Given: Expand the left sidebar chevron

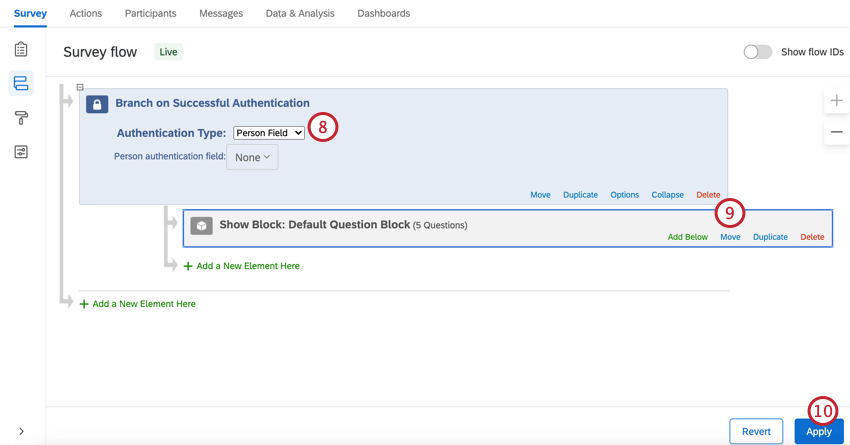Looking at the screenshot, I should 21,432.
